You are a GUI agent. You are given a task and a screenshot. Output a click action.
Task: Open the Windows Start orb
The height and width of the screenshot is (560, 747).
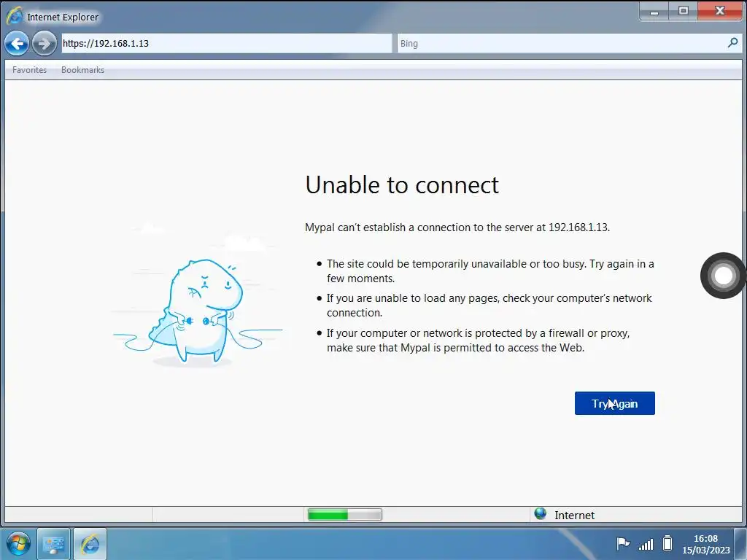18,543
